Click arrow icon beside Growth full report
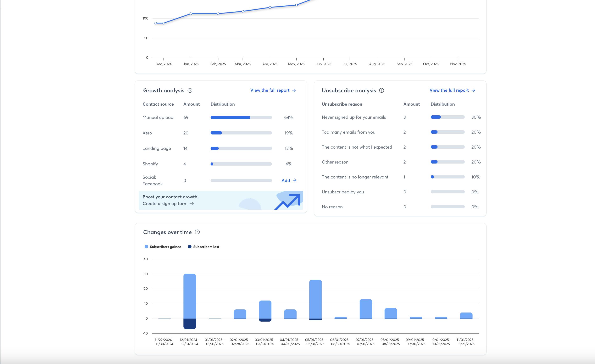Screen dimensions: 595x364 (294, 90)
